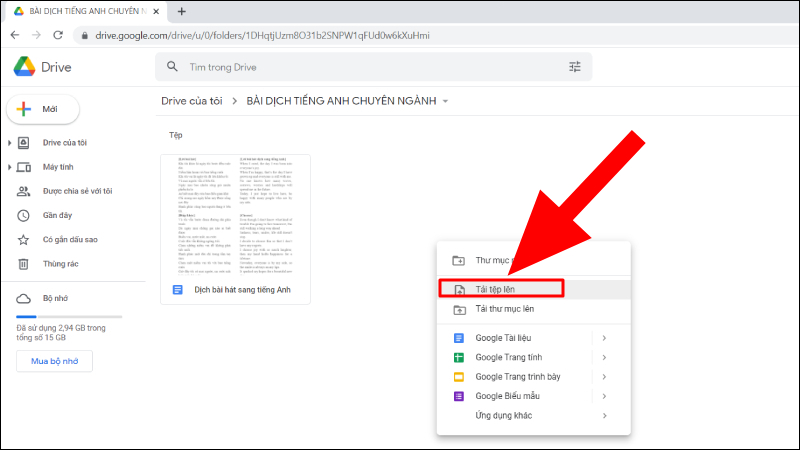
Task: Select Dịch bài hát sang tiếng Anh file
Action: click(x=242, y=290)
